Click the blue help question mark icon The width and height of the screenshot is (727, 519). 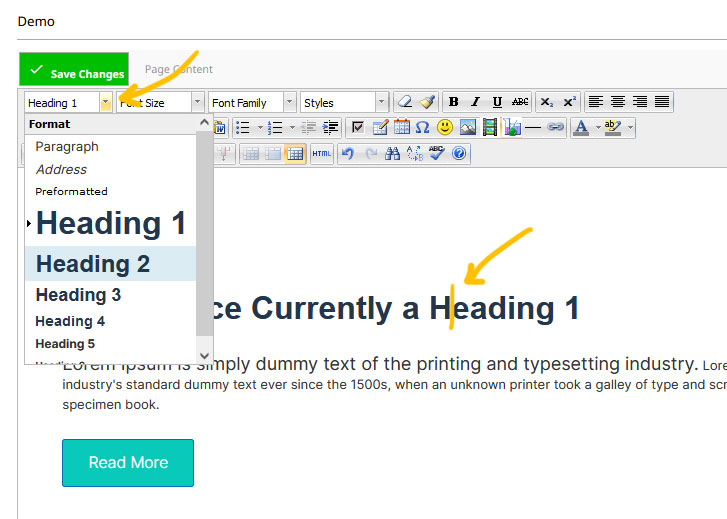(459, 154)
